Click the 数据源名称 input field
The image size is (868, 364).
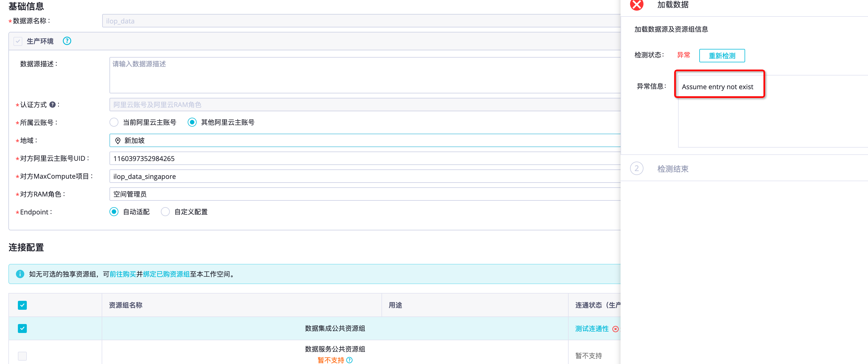361,21
